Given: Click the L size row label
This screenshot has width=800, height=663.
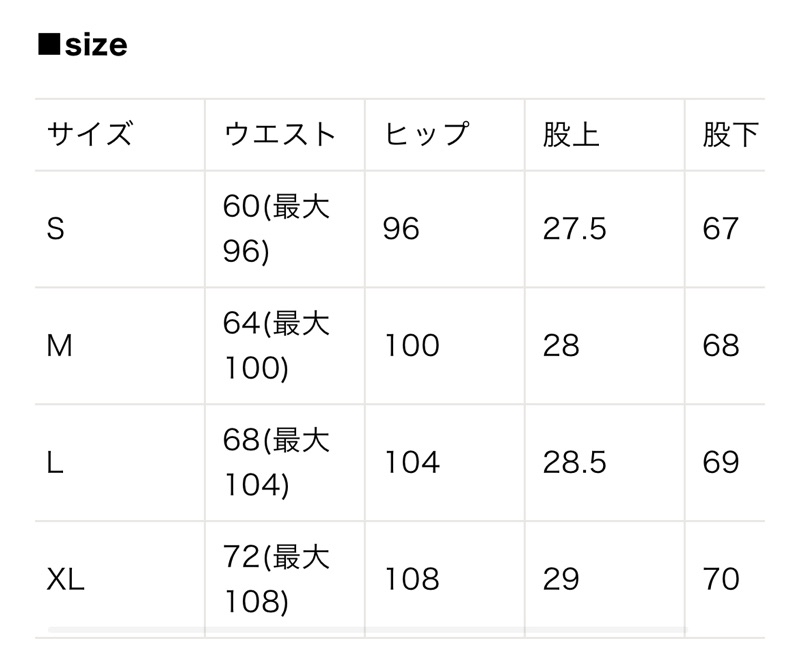Looking at the screenshot, I should [x=55, y=462].
